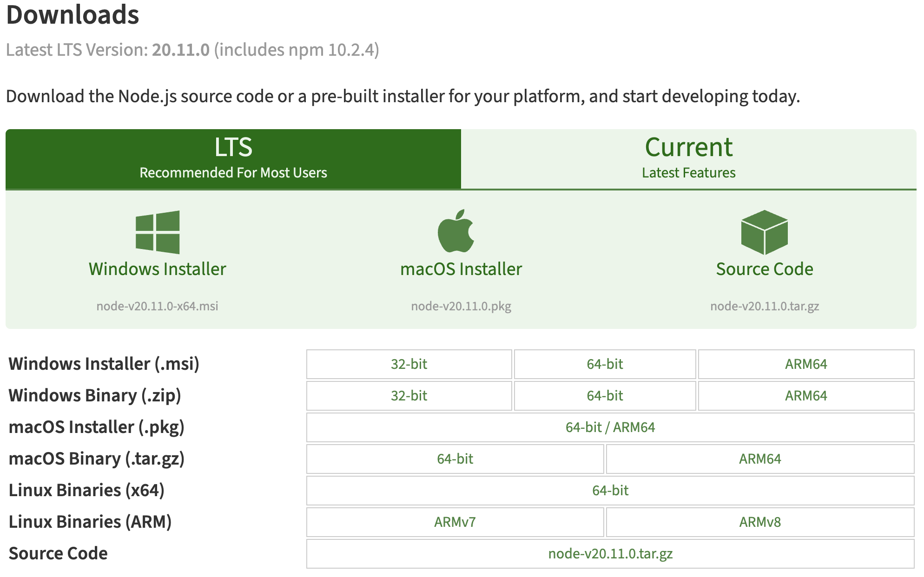
Task: Download node-v20.11.0-x64.msi under Windows Installer
Action: tap(157, 306)
